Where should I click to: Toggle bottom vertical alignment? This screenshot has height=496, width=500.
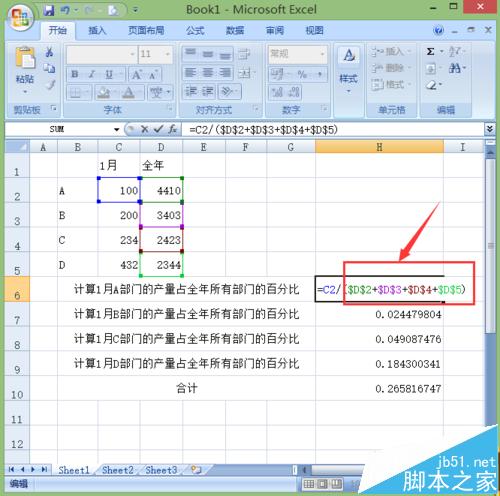pyautogui.click(x=225, y=54)
